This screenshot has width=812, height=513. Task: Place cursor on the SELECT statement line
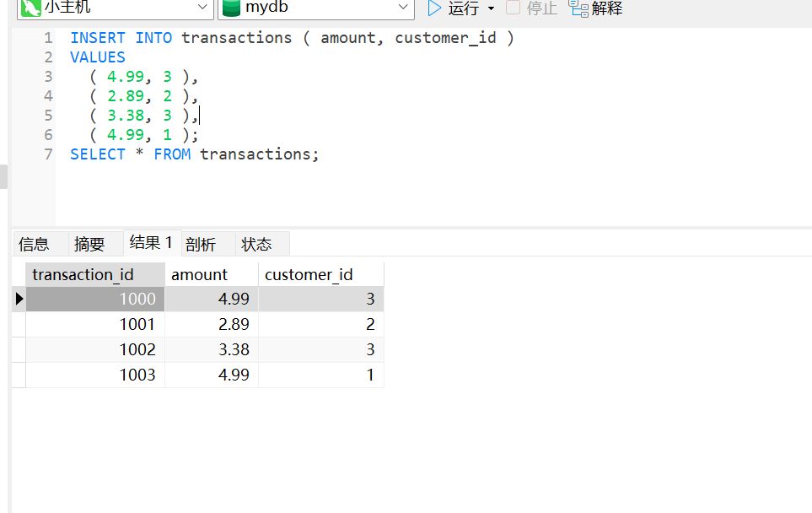[194, 154]
